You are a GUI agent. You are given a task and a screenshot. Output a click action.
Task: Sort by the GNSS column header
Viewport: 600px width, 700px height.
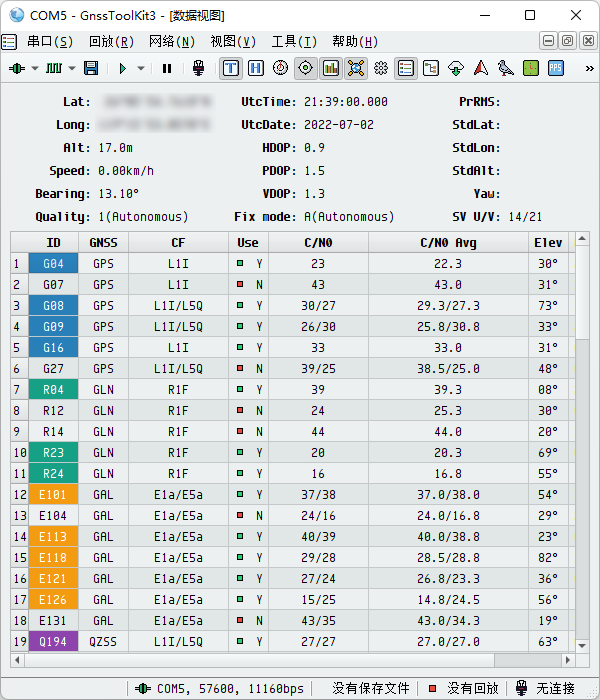click(103, 242)
